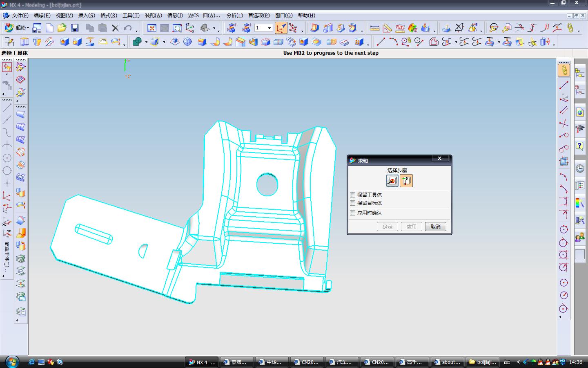Image resolution: width=588 pixels, height=368 pixels.
Task: Click the Delete X icon in toolbar
Action: pyautogui.click(x=115, y=28)
